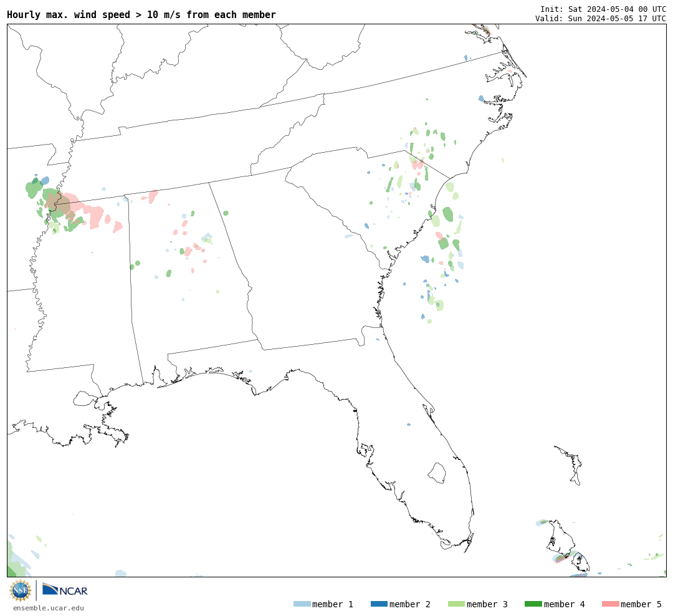Click the member 3 light-green legend swatch
This screenshot has width=673, height=616.
[456, 604]
